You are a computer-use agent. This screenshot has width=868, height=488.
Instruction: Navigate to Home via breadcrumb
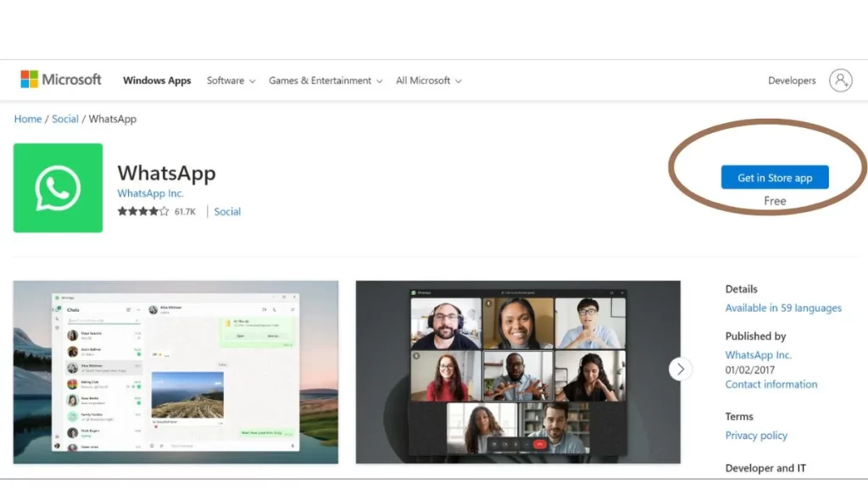[x=27, y=119]
